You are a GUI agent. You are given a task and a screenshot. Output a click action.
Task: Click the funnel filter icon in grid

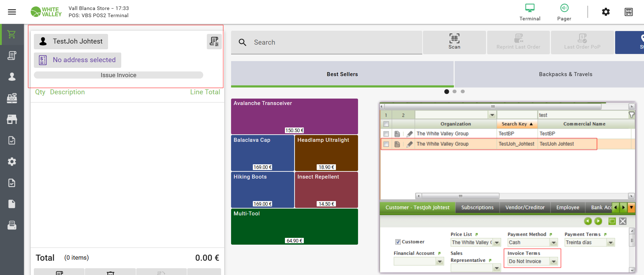632,115
